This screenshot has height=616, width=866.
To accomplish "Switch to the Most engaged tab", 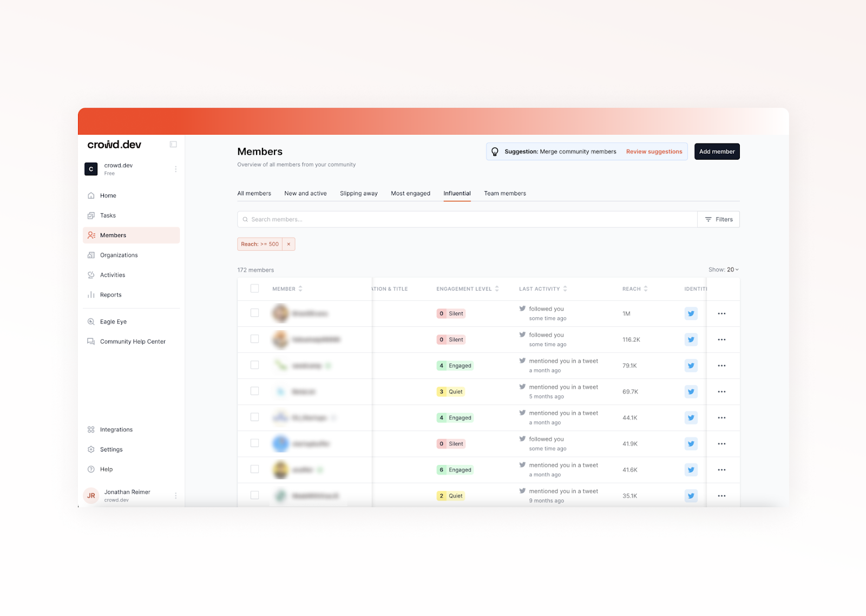I will pos(410,193).
